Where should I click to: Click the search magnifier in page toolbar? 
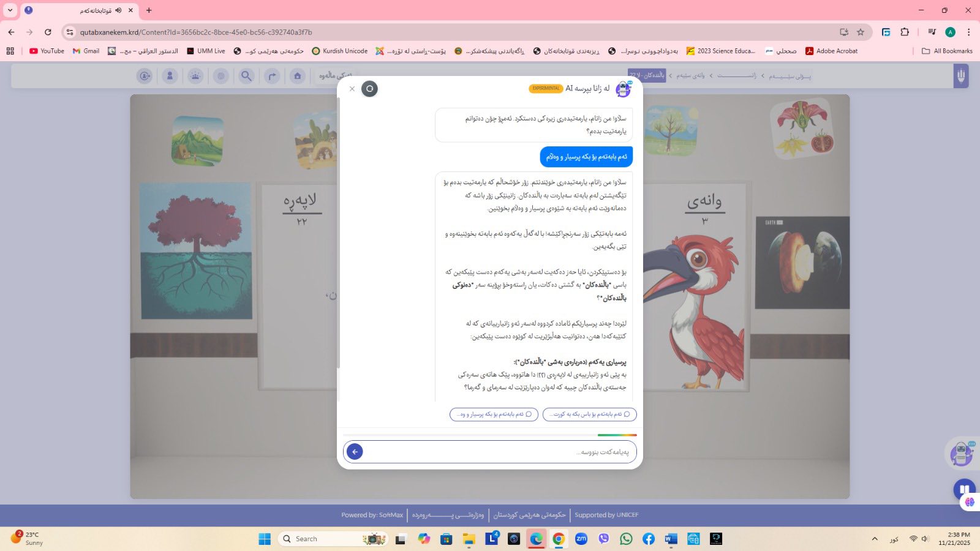pyautogui.click(x=246, y=76)
